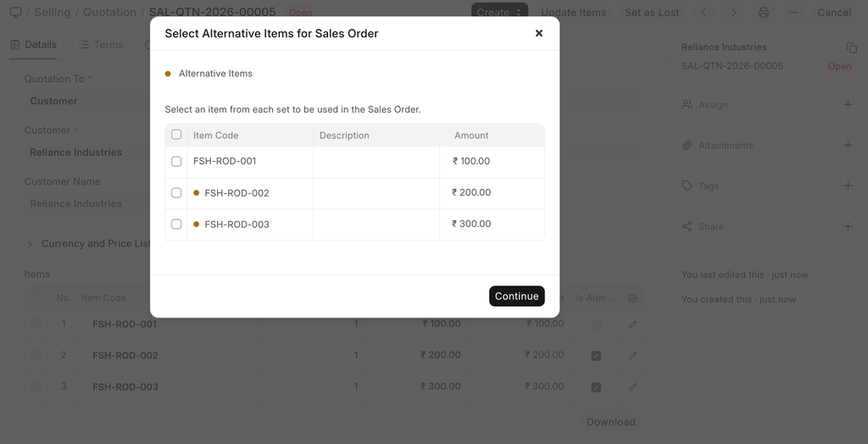
Task: Open the three-dots more options menu
Action: point(793,13)
